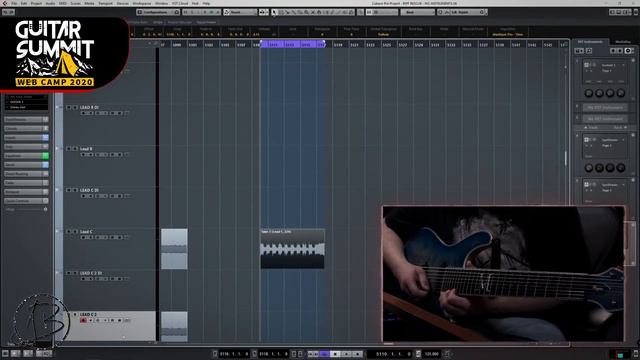640x360 pixels.
Task: Select the Lead C track name
Action: pos(86,232)
